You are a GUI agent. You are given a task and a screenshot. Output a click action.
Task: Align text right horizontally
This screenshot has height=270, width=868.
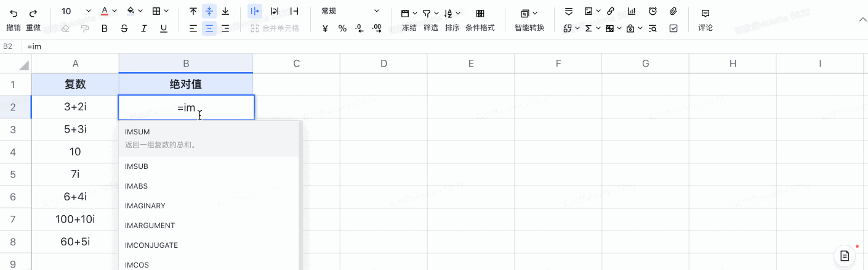225,28
